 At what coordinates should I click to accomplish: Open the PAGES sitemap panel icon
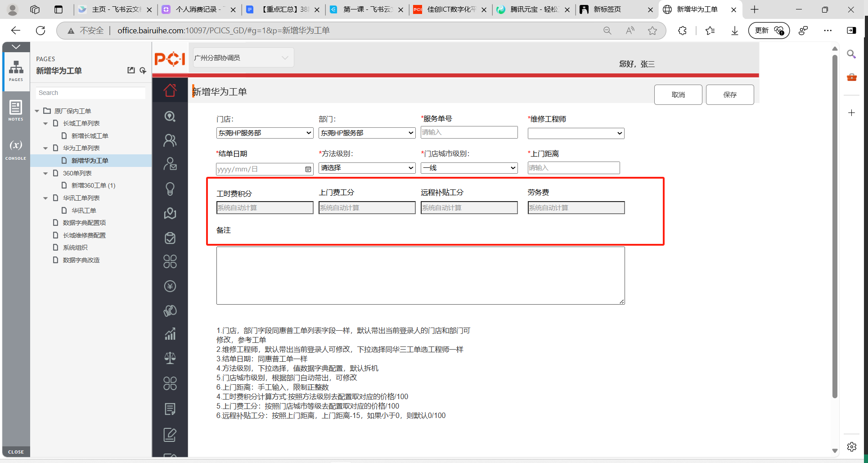[16, 71]
